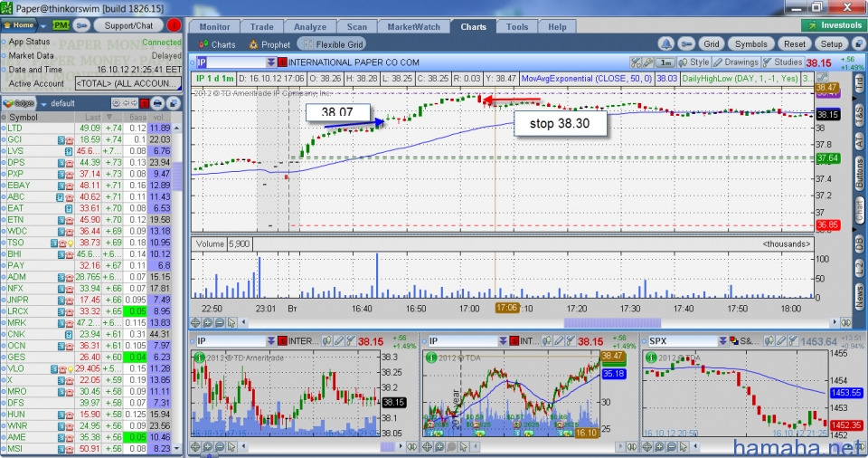Viewport: 868px width, 458px height.
Task: Click the Support/Chat button
Action: click(x=128, y=25)
